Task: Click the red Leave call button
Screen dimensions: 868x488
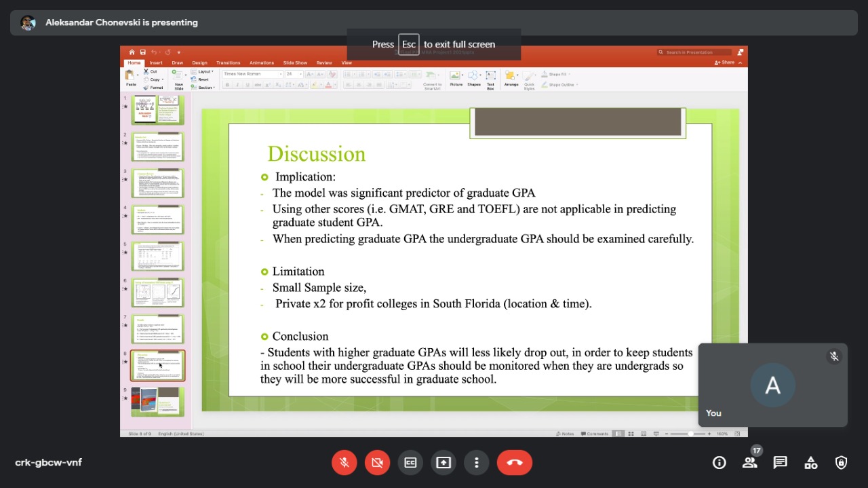Action: click(x=515, y=463)
